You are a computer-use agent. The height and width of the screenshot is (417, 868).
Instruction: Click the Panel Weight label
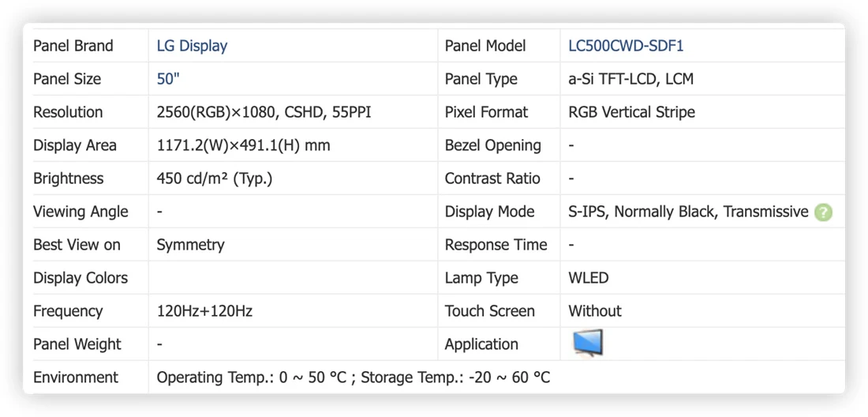tap(77, 344)
